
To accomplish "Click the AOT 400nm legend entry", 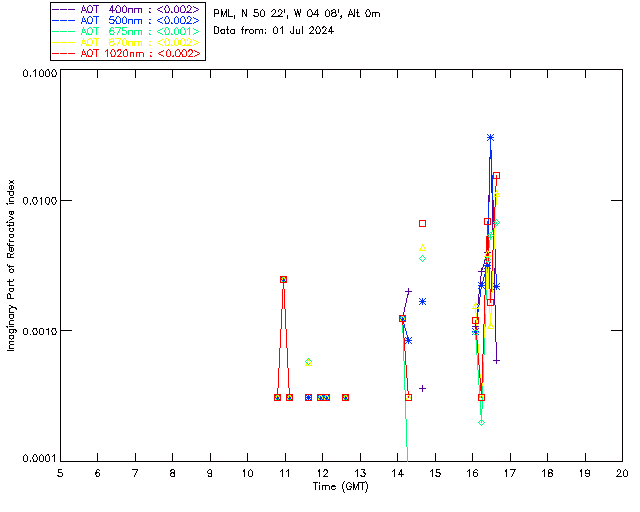I will [127, 9].
